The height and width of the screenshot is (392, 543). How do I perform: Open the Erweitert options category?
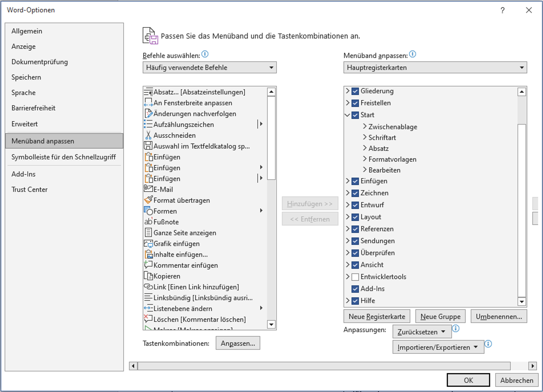(x=25, y=124)
